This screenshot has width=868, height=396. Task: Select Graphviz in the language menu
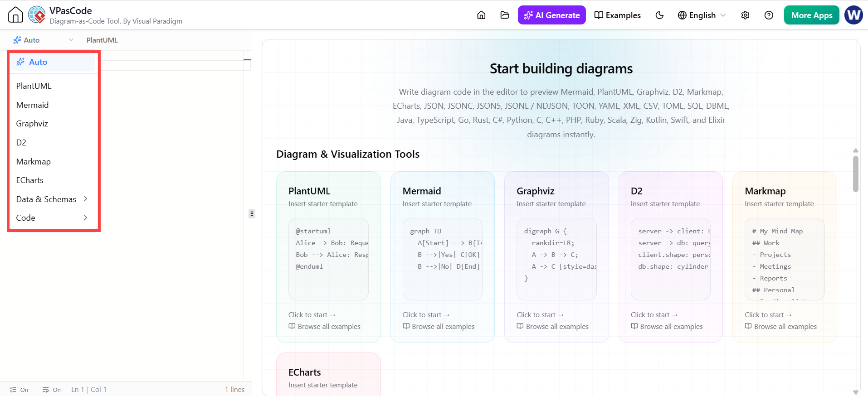tap(54, 124)
